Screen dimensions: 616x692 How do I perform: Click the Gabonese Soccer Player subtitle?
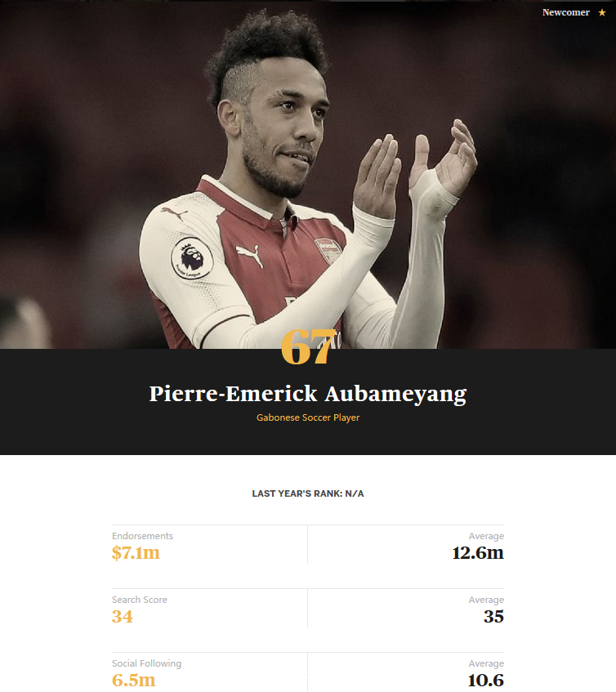pos(308,417)
